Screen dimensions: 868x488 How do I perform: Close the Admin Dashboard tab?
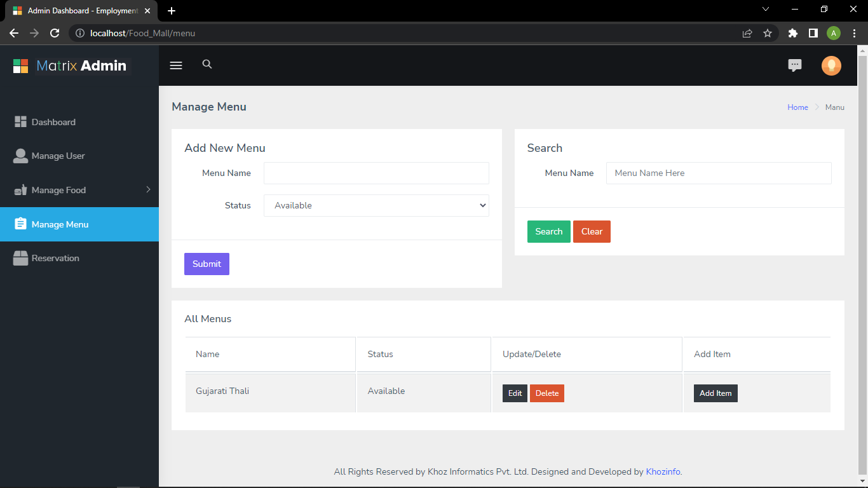click(x=147, y=11)
